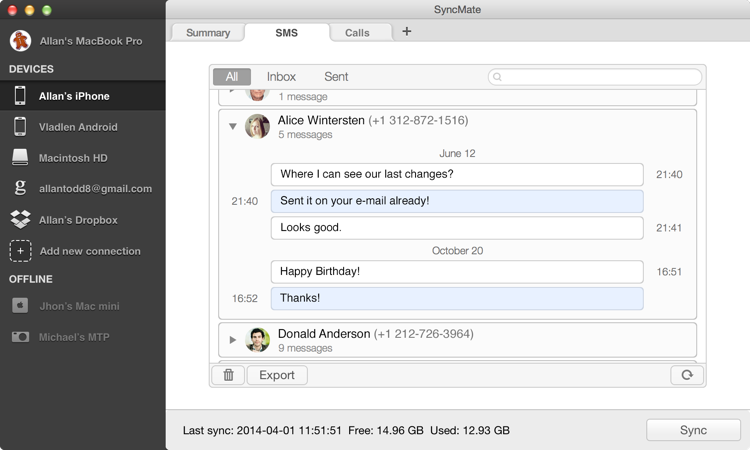Click Alice Wintersten's contact photo
The width and height of the screenshot is (750, 450).
pos(257,126)
